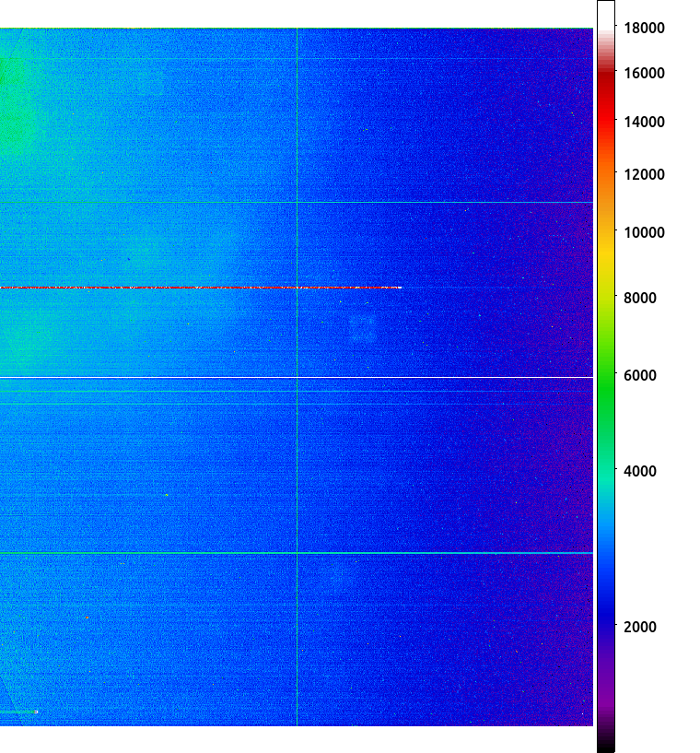Click the vertical rainbow colorbar scale
Image resolution: width=700 pixels, height=753 pixels.
(606, 376)
